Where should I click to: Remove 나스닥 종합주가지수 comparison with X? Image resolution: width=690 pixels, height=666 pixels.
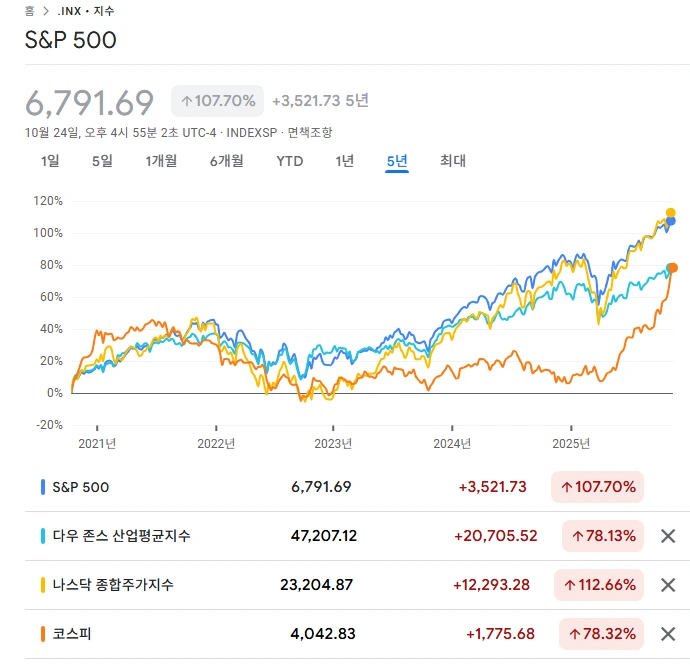(668, 585)
